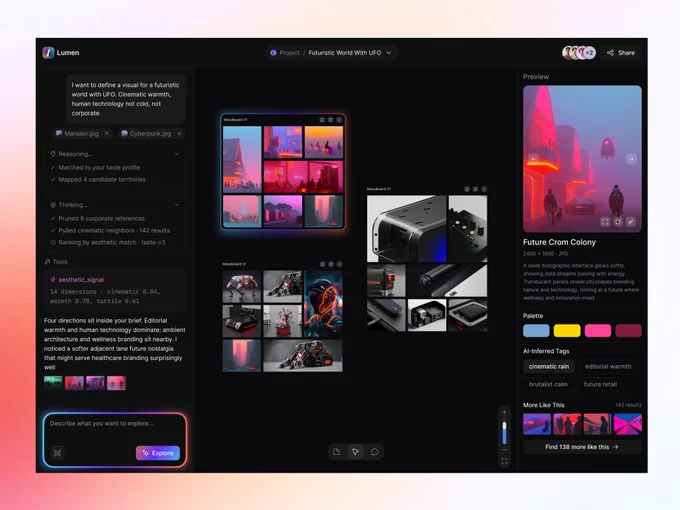Click the aesthetic_signal tool icon

point(53,280)
